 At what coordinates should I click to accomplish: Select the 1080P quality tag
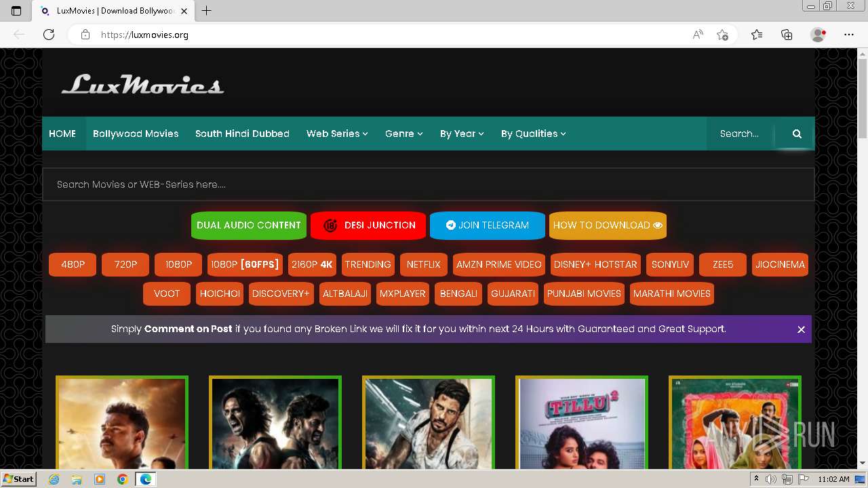pos(178,264)
